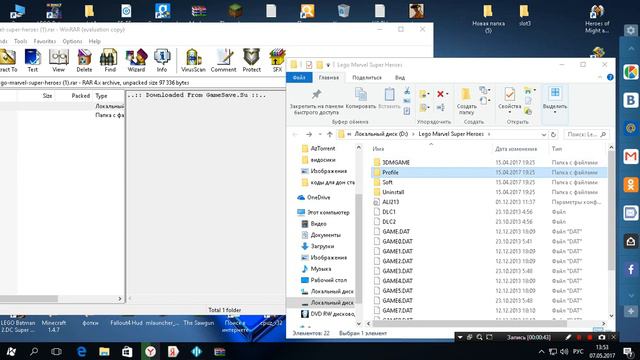
Task: Click the forward navigation arrow in Explorer
Action: (309, 134)
